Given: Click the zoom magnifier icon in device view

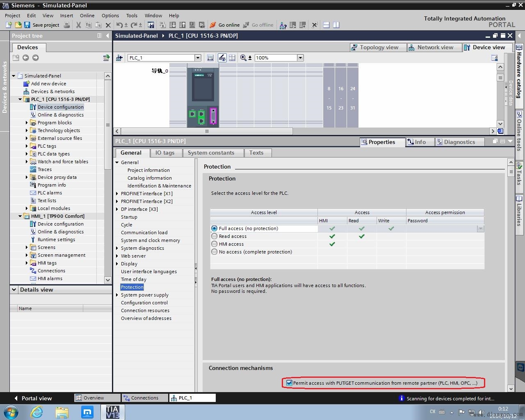Looking at the screenshot, I should (x=243, y=58).
